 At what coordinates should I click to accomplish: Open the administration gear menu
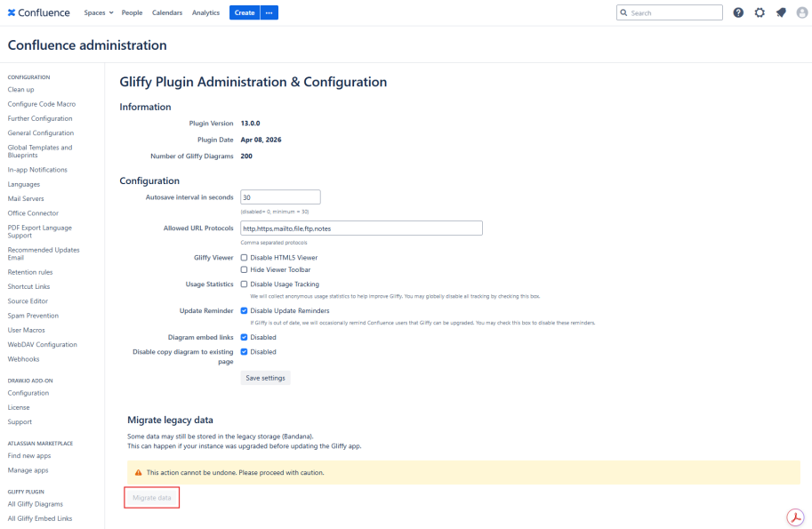(x=760, y=13)
